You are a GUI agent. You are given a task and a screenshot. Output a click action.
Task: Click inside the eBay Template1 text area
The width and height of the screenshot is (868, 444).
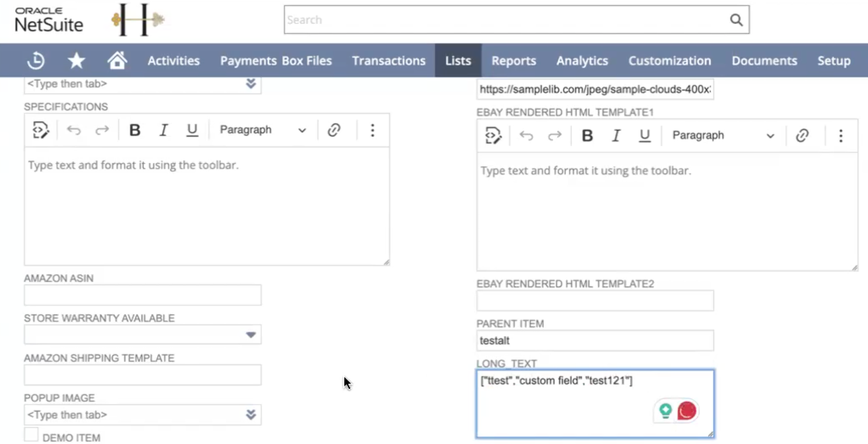[667, 211]
